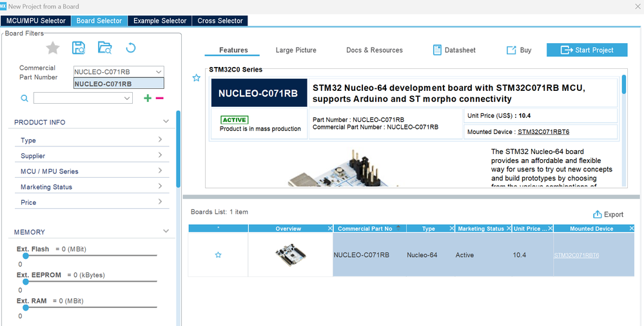Viewport: 644px width, 326px height.
Task: Open Docs & Resources tab
Action: (x=374, y=50)
